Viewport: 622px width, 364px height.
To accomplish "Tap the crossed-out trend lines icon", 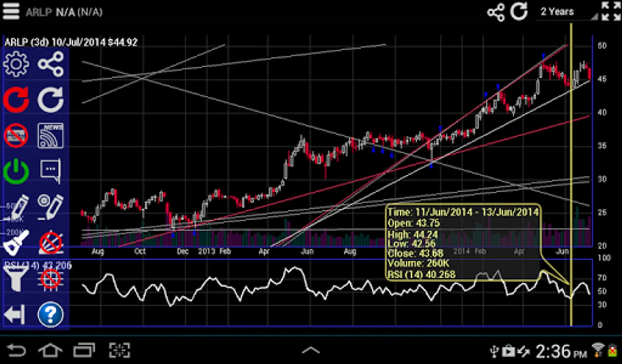I will 51,243.
